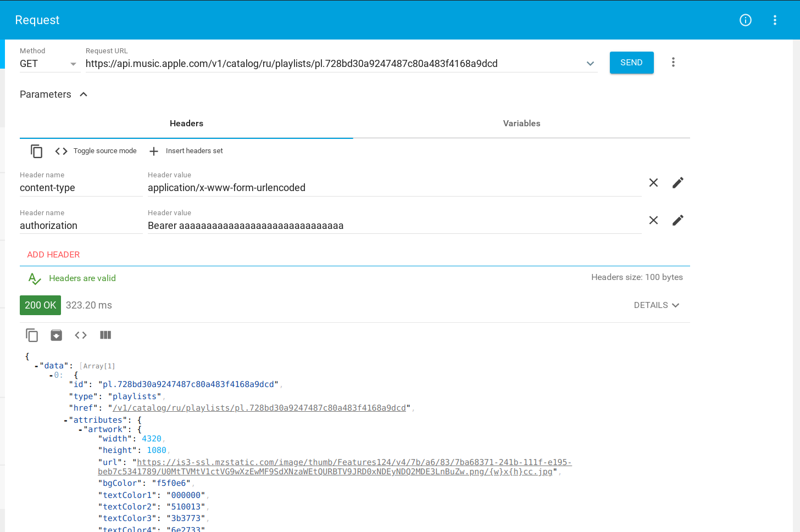Click the info icon in the header
Screen dimensions: 800x532
click(x=746, y=20)
